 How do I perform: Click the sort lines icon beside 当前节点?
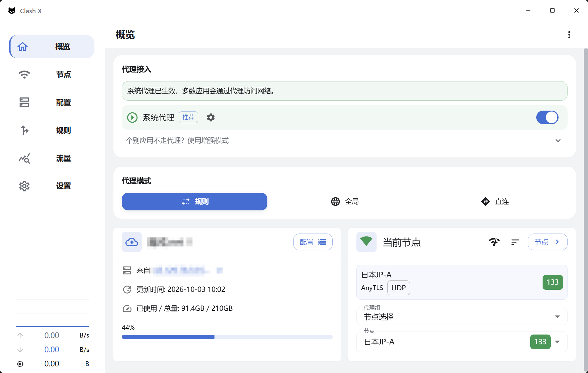click(515, 242)
